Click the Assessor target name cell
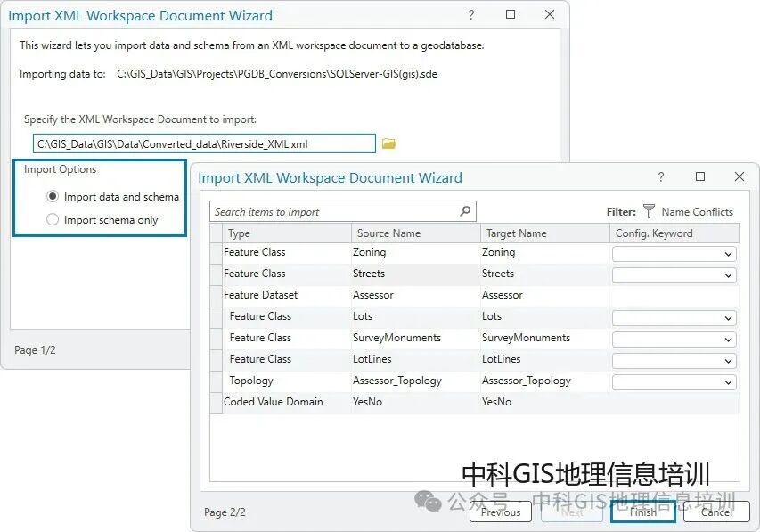The image size is (760, 532). click(544, 295)
